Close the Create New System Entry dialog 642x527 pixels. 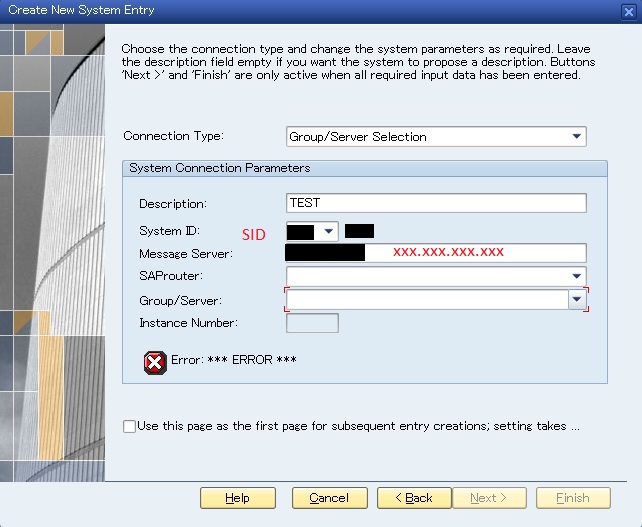click(628, 11)
